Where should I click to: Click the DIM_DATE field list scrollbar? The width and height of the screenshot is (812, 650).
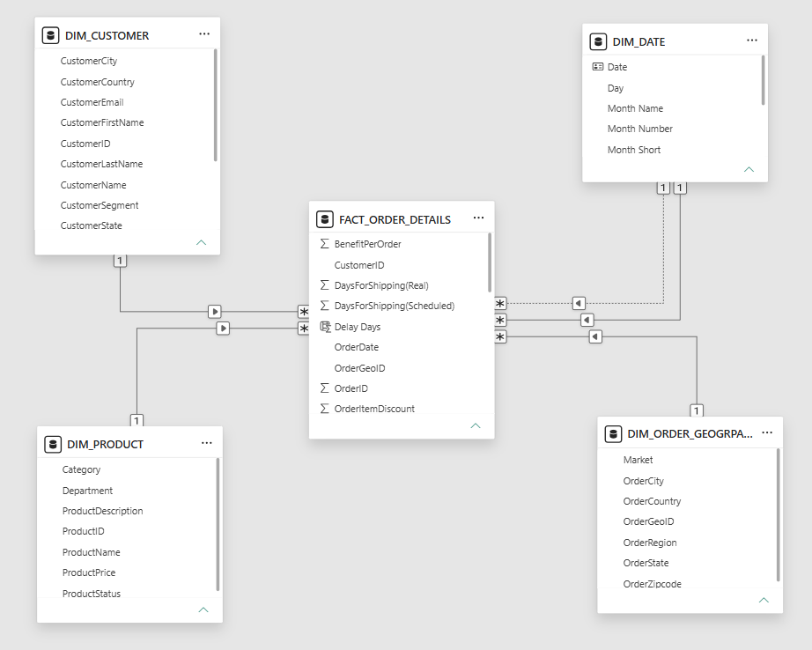click(763, 80)
